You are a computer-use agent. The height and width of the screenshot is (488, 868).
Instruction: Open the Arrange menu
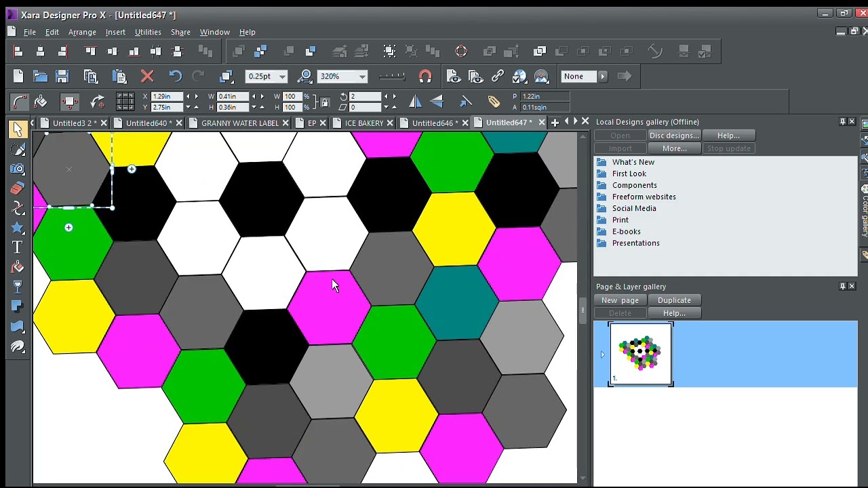pos(82,32)
